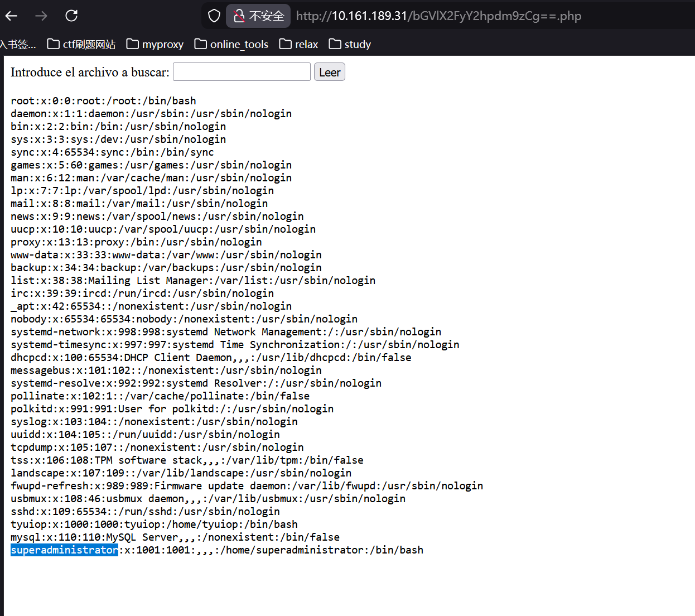Click the truncated 入书签... bookmark item
Viewport: 695px width, 616px height.
pyautogui.click(x=18, y=44)
